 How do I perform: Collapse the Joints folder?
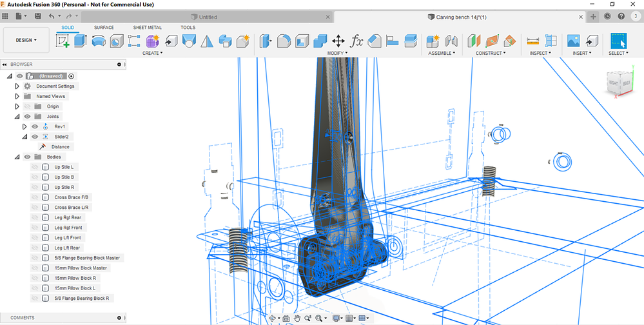click(17, 117)
